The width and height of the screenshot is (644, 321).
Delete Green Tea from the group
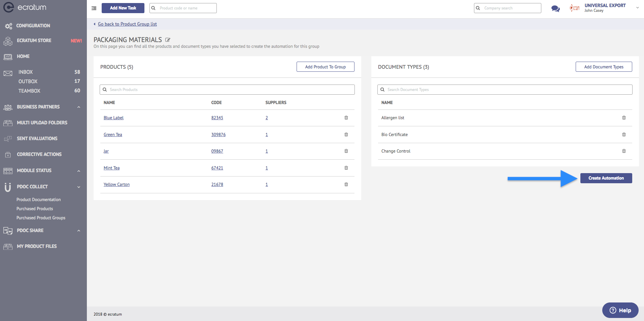coord(346,134)
